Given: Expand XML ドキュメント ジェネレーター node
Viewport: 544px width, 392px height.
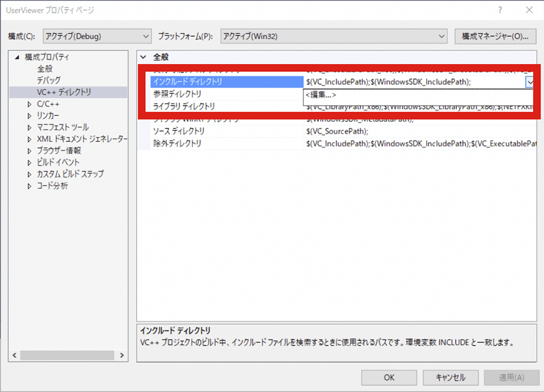Looking at the screenshot, I should [30, 140].
